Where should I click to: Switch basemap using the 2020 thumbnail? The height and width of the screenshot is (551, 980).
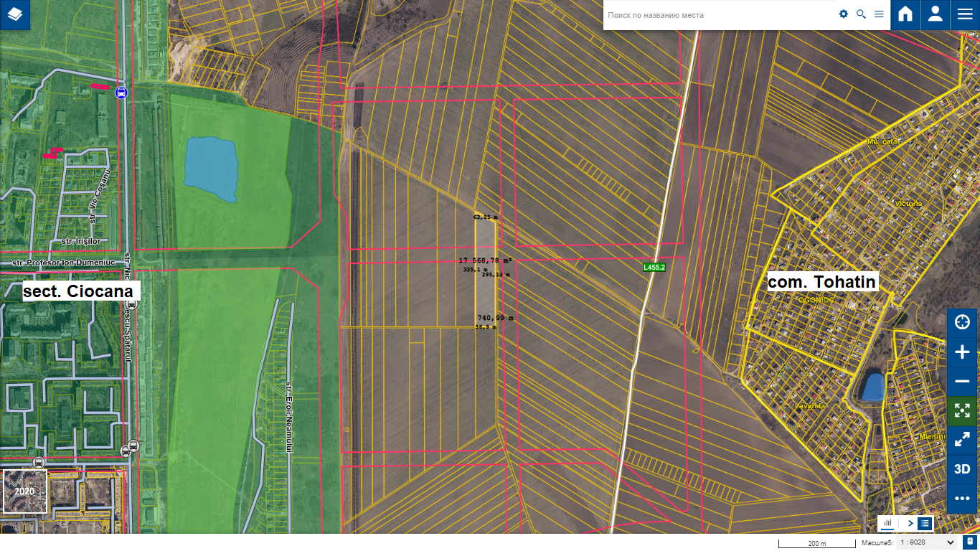point(25,491)
